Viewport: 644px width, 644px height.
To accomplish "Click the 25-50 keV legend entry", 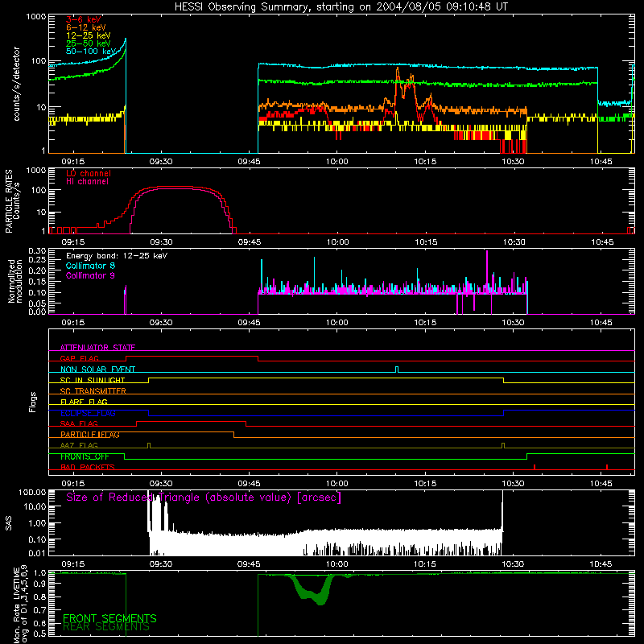I will [x=88, y=43].
